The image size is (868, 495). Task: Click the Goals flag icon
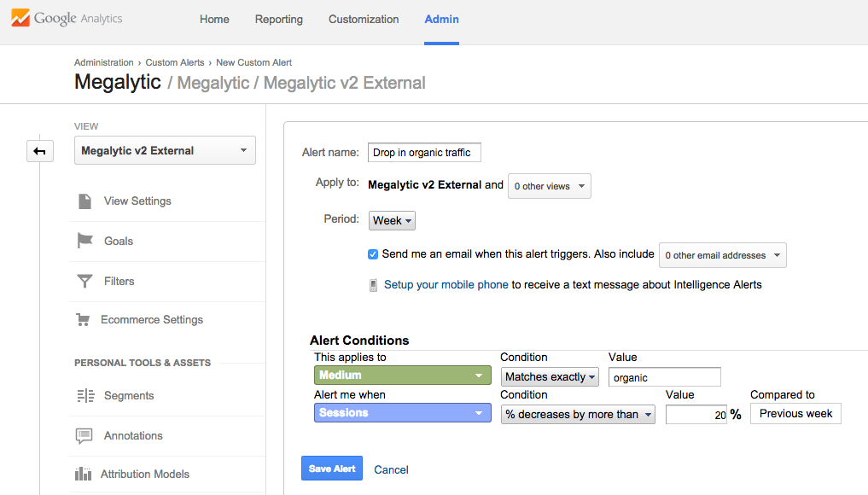84,241
